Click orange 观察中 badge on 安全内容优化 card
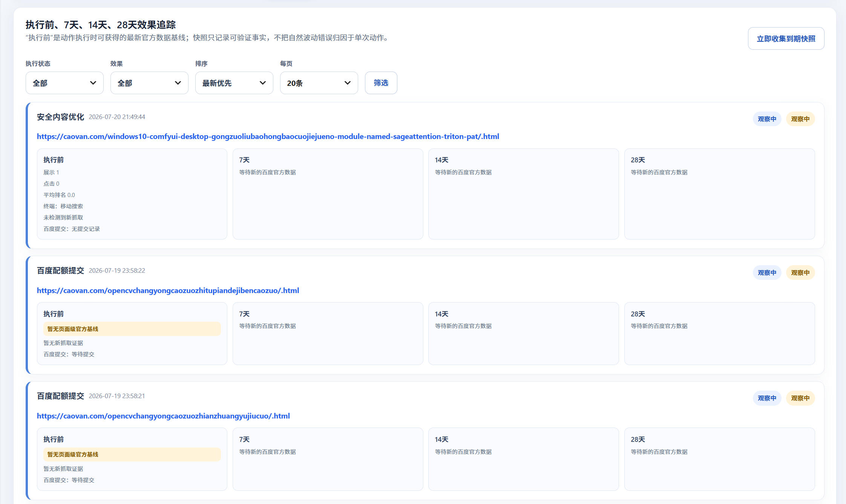The width and height of the screenshot is (846, 504). pos(800,119)
